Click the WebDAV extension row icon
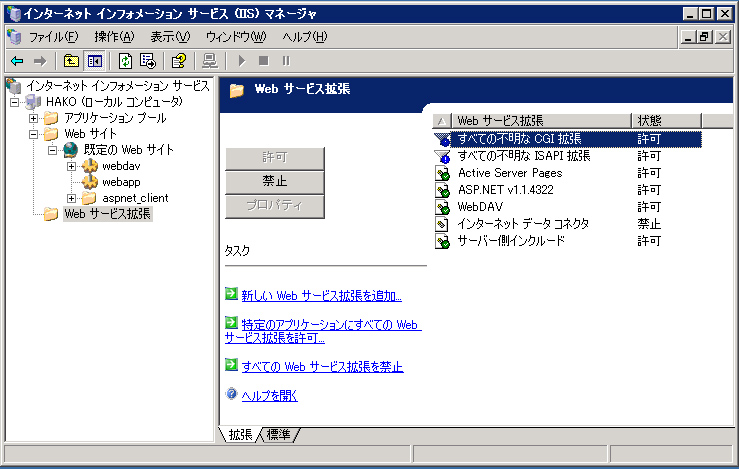Image resolution: width=739 pixels, height=469 pixels. 442,207
